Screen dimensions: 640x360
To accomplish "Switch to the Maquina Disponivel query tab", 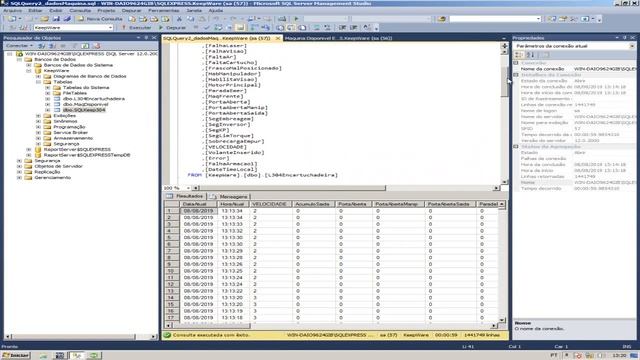I will (339, 38).
